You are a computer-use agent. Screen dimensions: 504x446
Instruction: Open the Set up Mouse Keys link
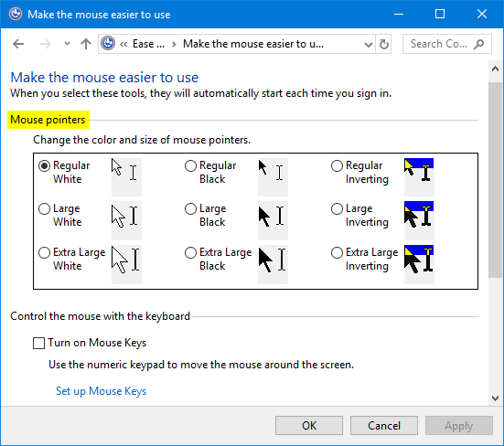pyautogui.click(x=101, y=391)
